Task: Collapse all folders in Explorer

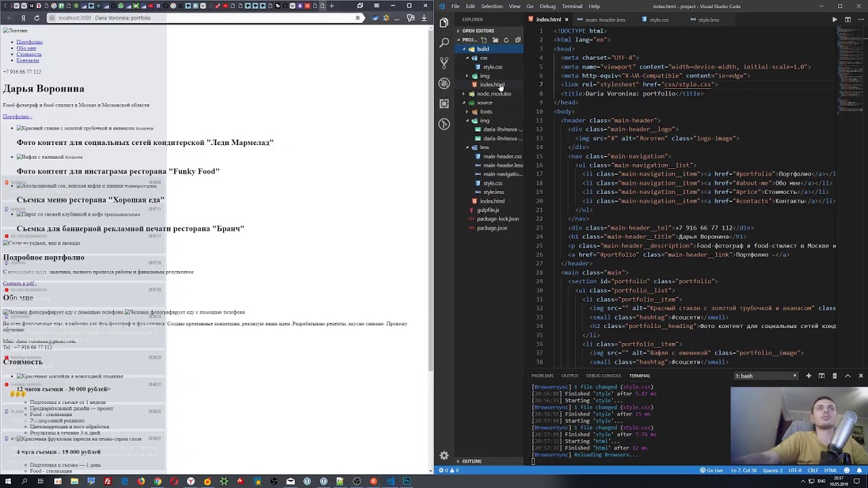Action: tap(517, 40)
